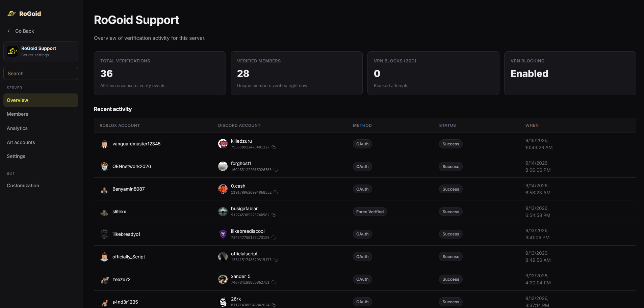Screen dimensions: 644x308
Task: Click the Go Back arrow icon
Action: coord(9,31)
